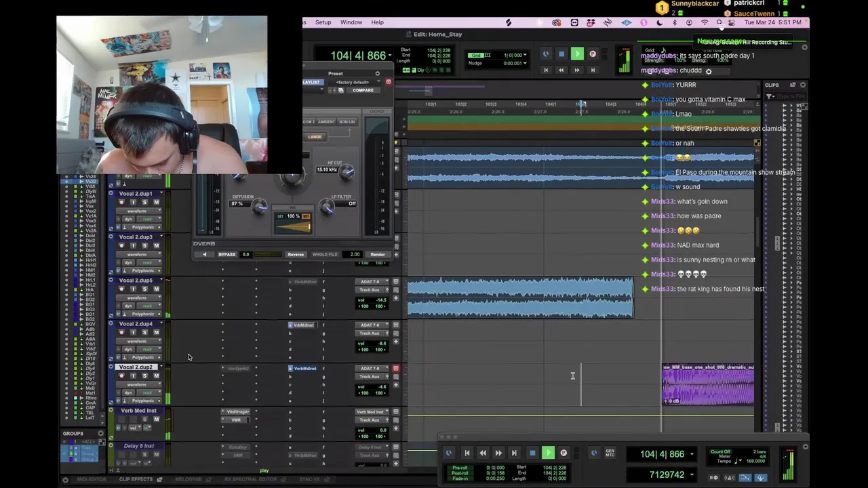
Task: Record-enable the Vocal 2.dup5 track
Action: pos(121,289)
